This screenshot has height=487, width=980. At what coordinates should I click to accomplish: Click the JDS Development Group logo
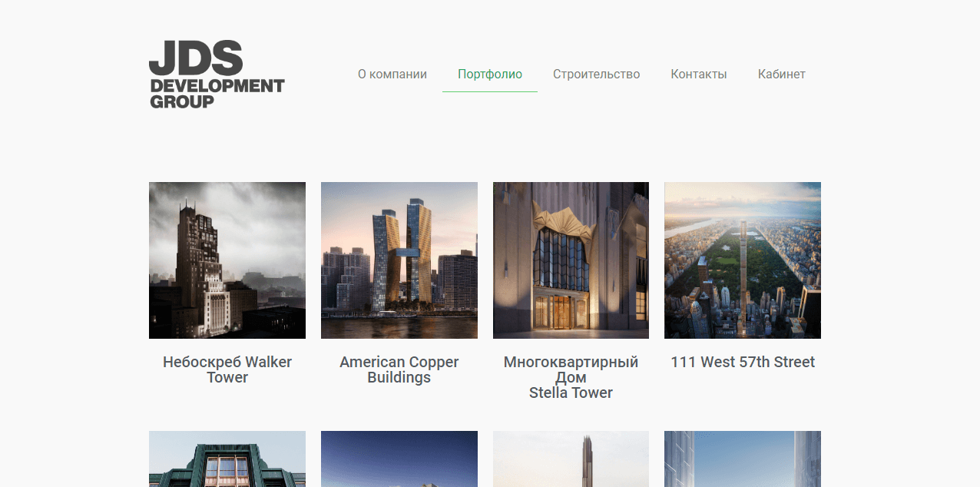[x=216, y=74]
